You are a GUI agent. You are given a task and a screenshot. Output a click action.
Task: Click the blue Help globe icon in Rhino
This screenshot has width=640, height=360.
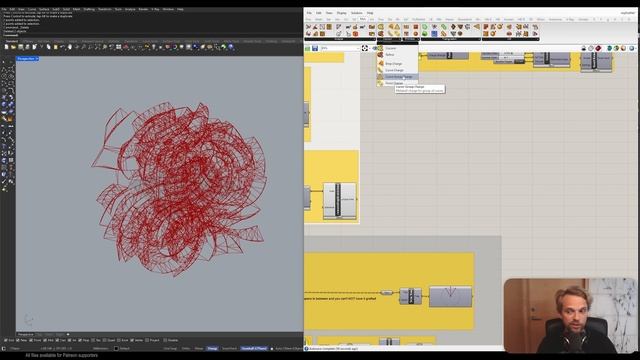click(x=231, y=47)
